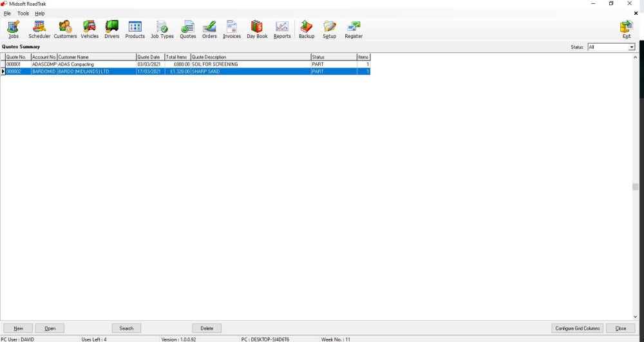Click the Exit icon in the toolbar
Image resolution: width=644 pixels, height=342 pixels.
(x=627, y=30)
